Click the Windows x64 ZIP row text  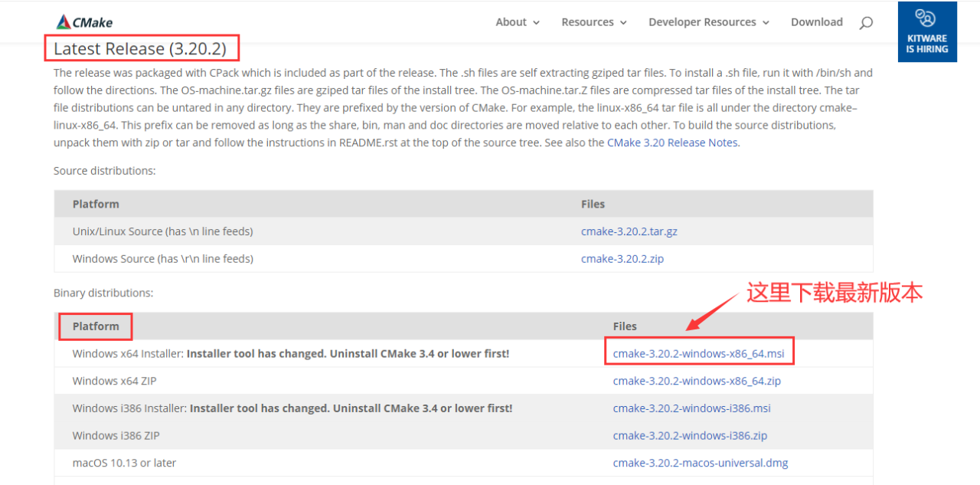point(115,381)
